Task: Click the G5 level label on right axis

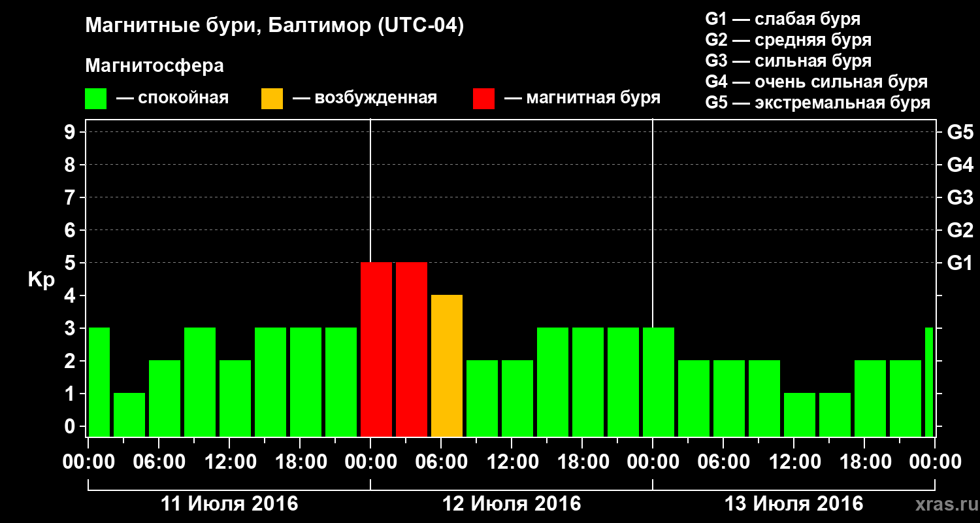Action: tap(960, 132)
